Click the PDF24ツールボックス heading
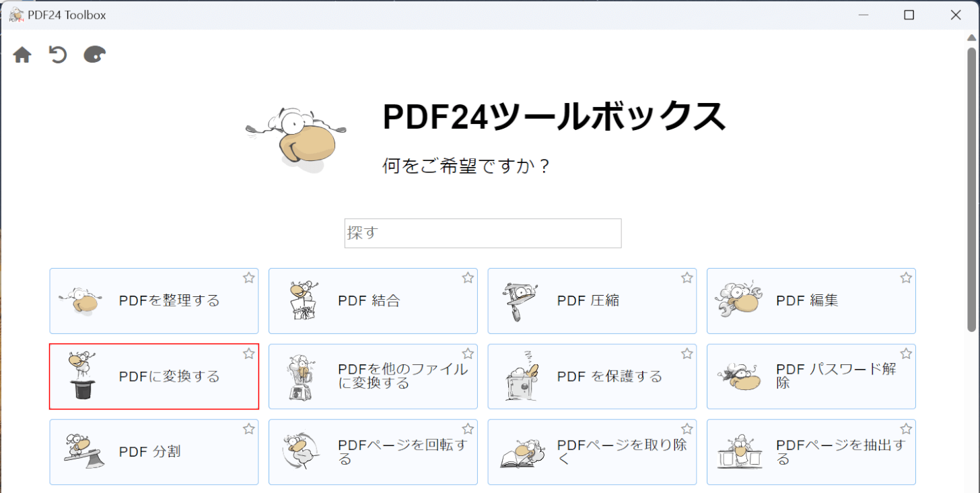This screenshot has width=980, height=493. (554, 117)
